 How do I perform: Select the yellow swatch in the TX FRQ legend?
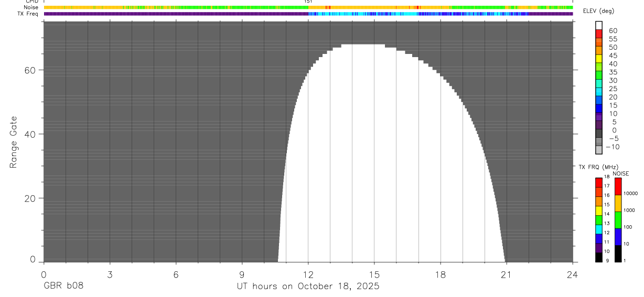pos(598,210)
